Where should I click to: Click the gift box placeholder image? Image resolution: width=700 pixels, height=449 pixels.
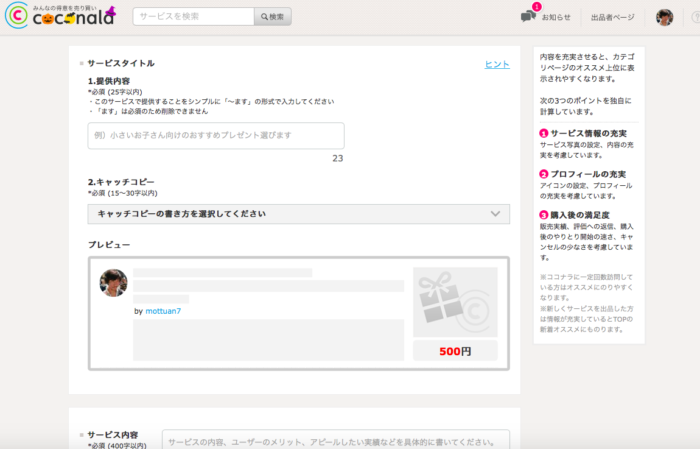(x=455, y=302)
